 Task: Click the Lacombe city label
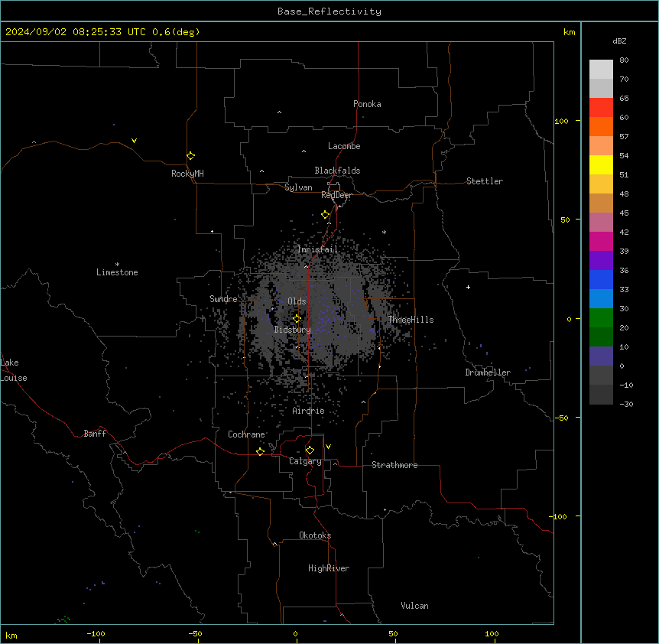344,146
